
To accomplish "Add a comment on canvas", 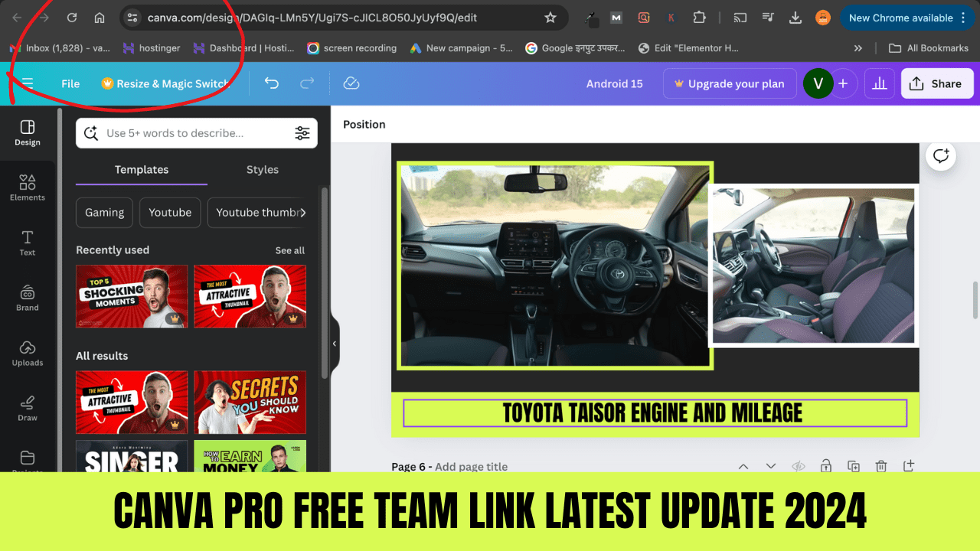I will 941,157.
